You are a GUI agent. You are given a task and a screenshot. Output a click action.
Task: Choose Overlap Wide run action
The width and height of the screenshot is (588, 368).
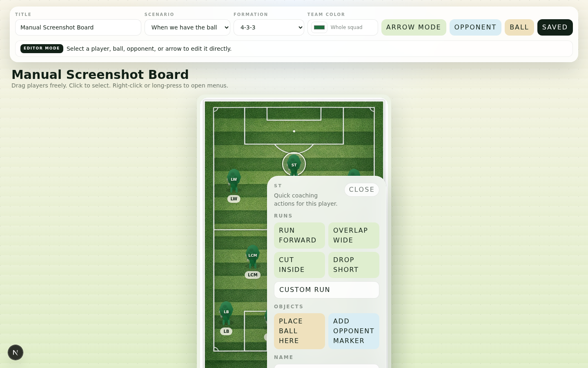(x=354, y=236)
